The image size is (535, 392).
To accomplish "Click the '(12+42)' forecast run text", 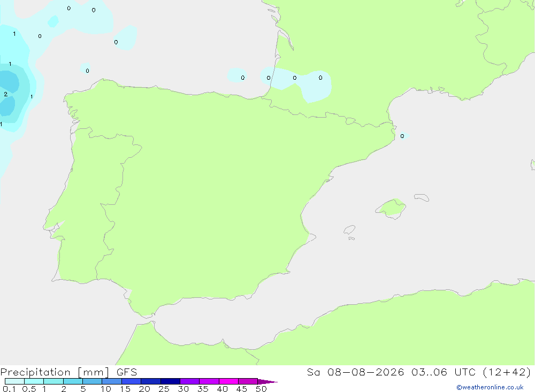I will tap(507, 372).
